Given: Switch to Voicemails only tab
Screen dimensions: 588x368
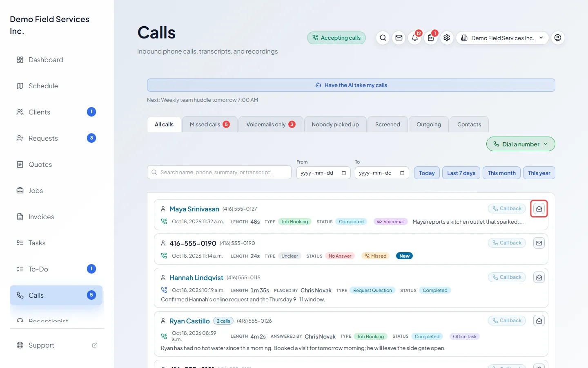Looking at the screenshot, I should pyautogui.click(x=271, y=124).
